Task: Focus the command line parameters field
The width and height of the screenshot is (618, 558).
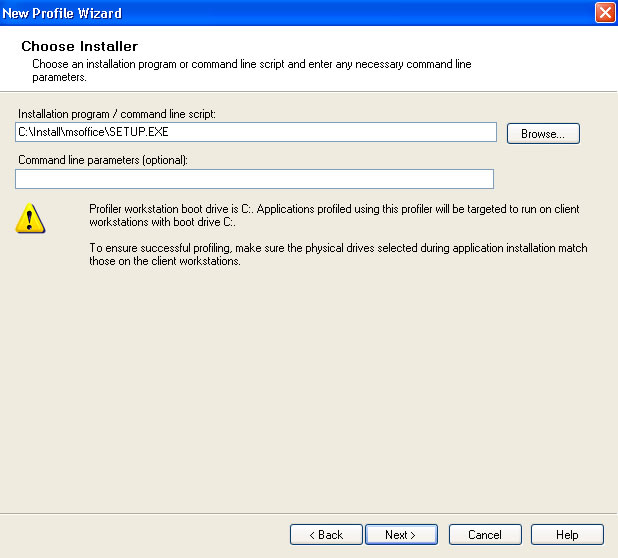Action: coord(255,179)
